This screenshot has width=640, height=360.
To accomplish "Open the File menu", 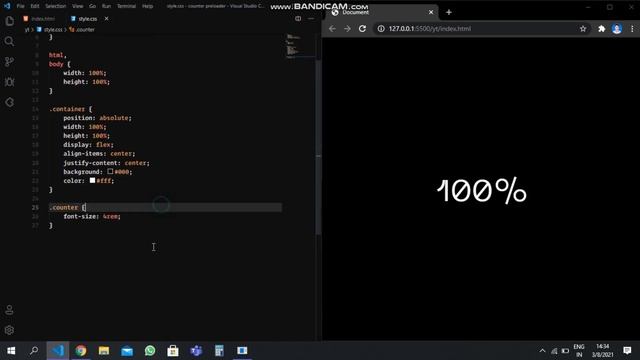I will [20, 6].
